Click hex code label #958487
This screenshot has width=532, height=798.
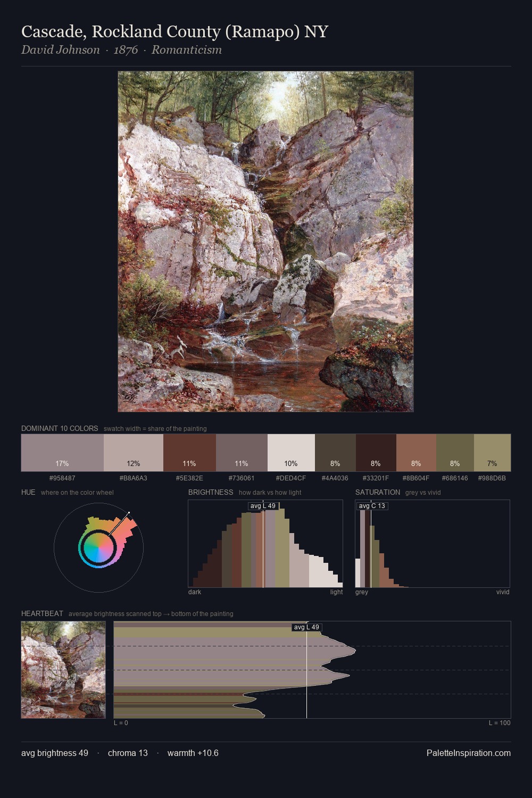point(62,478)
